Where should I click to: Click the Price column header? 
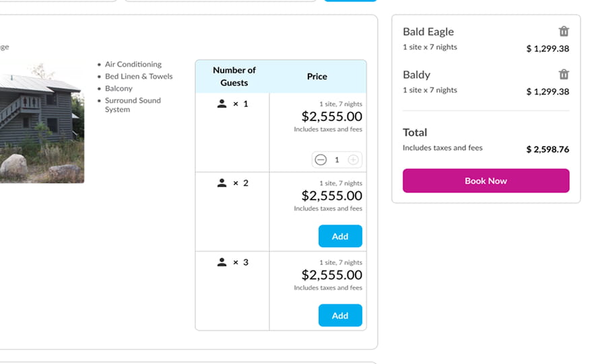317,77
